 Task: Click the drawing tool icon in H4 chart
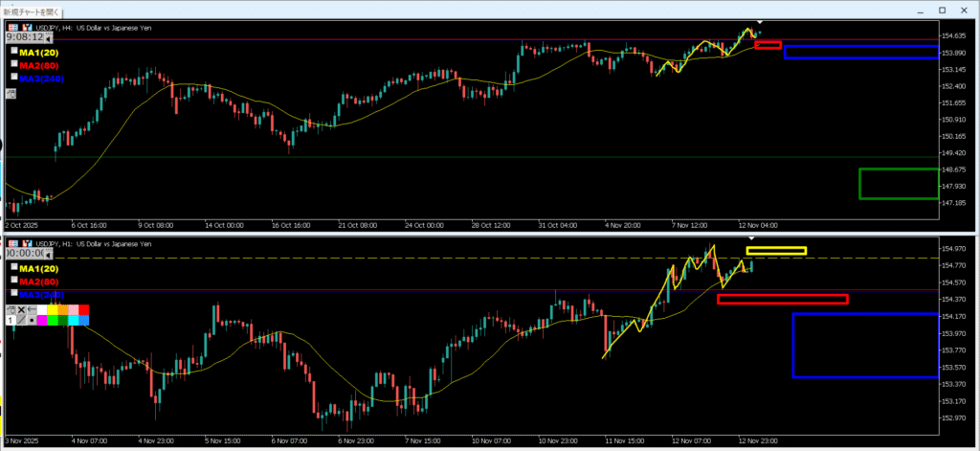tap(11, 94)
